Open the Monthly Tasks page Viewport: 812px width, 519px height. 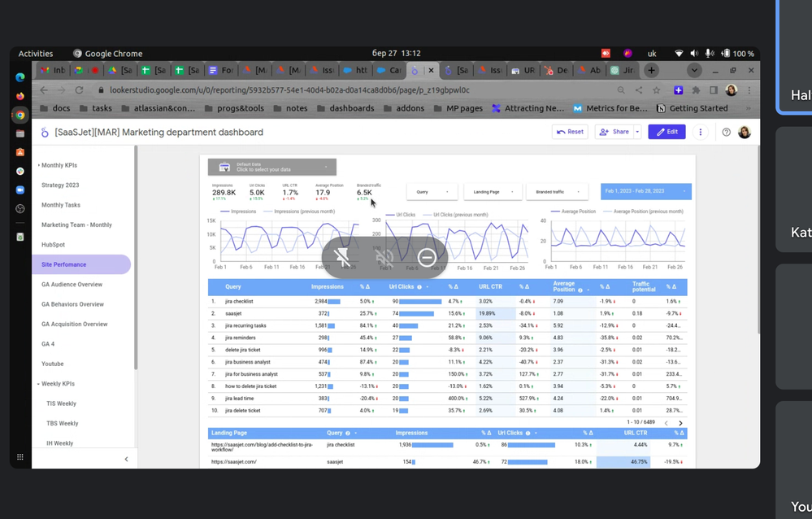61,205
